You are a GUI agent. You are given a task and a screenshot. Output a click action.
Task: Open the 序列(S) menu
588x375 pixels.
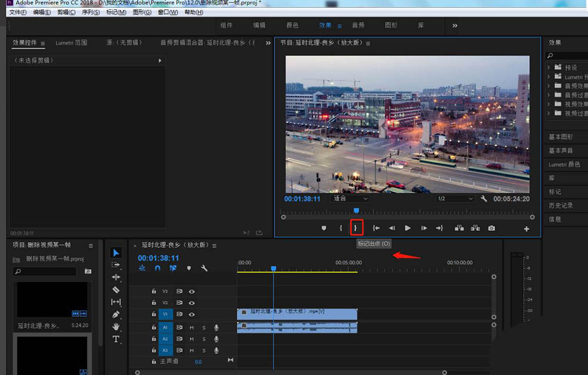pyautogui.click(x=90, y=12)
